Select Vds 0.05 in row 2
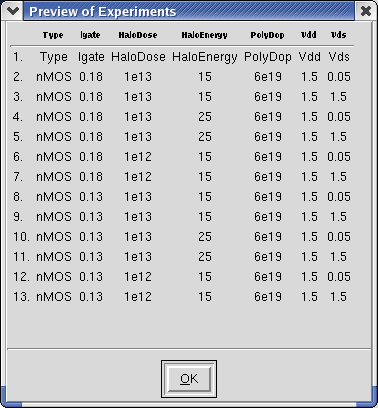378x408 pixels. [x=339, y=77]
